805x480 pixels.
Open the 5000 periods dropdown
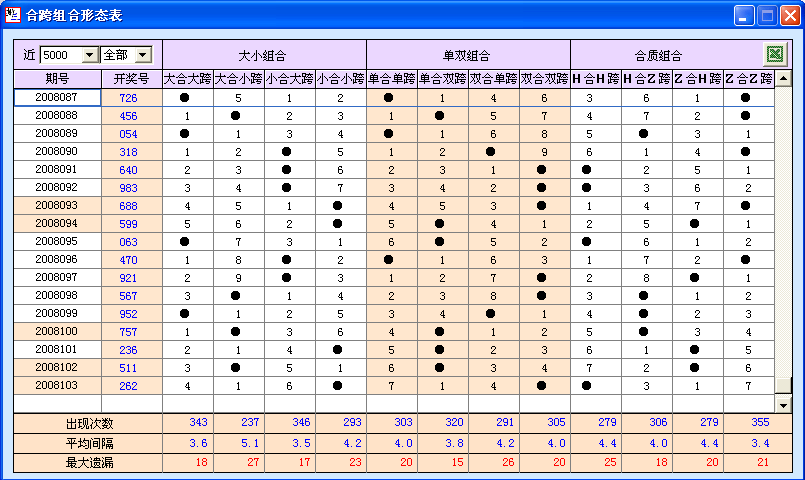(89, 54)
